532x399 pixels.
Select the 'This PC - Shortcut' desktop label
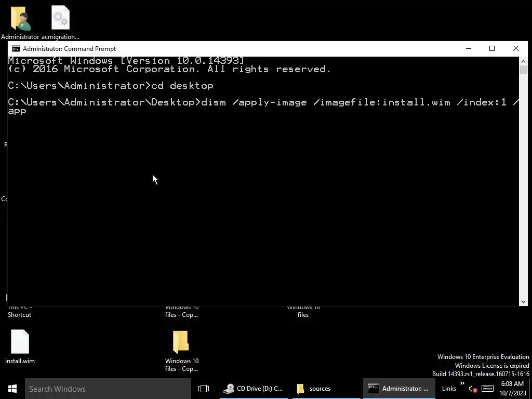[x=20, y=311]
